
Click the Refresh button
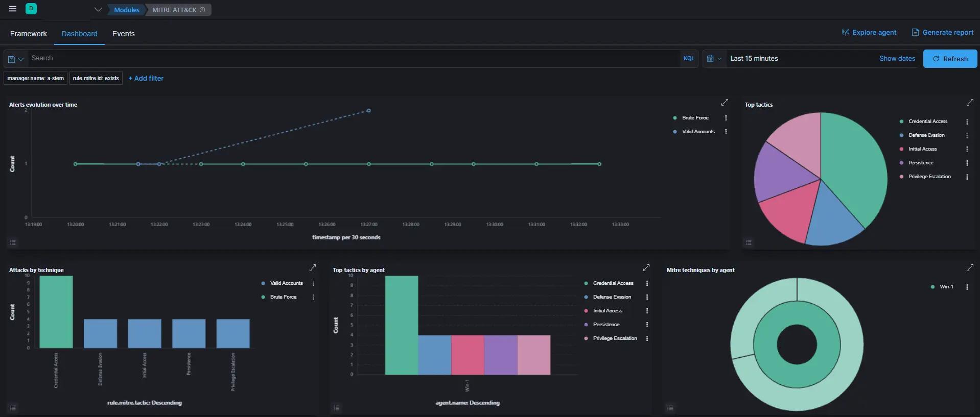pos(950,59)
